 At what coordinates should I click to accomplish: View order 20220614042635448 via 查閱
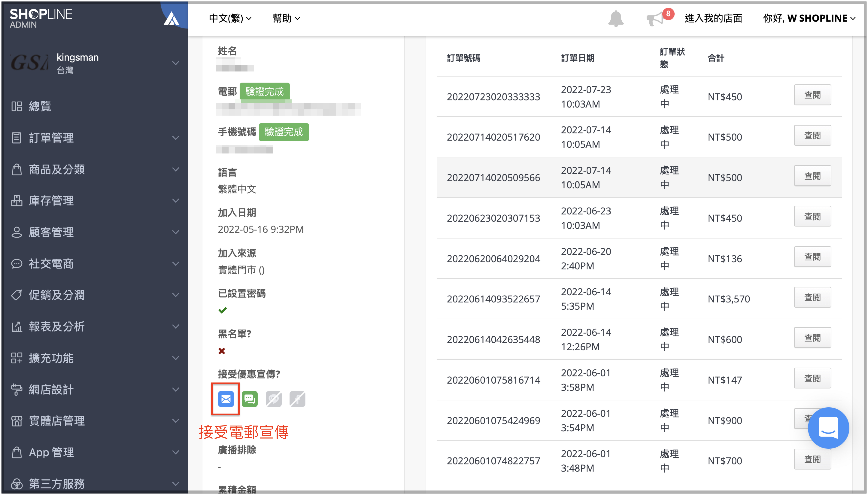coord(812,338)
